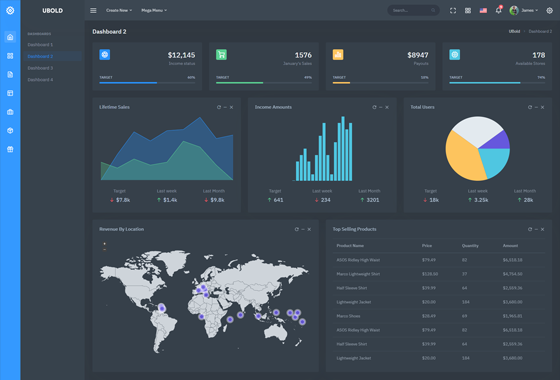Screen dimensions: 560x380
Task: Click the $7.8k Target sales value
Action: 123,200
